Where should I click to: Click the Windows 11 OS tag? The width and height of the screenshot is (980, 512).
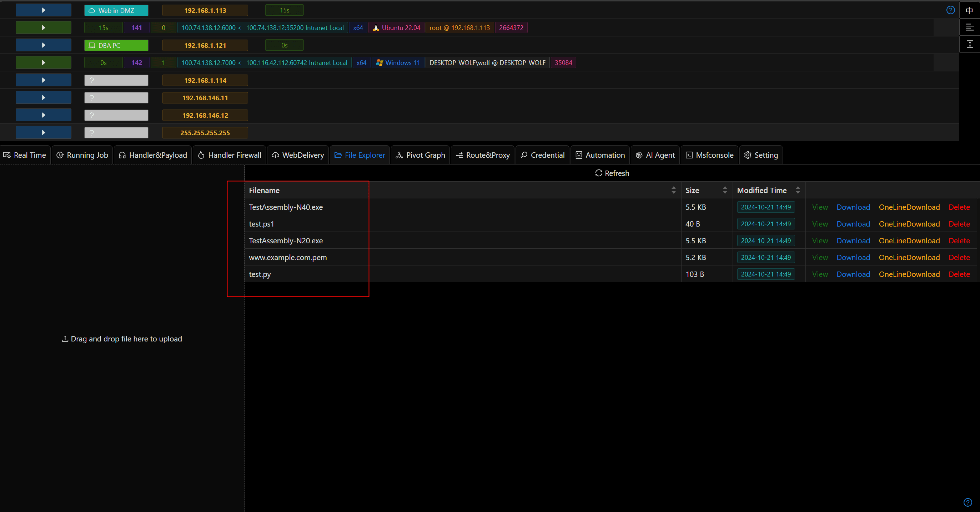pyautogui.click(x=398, y=63)
